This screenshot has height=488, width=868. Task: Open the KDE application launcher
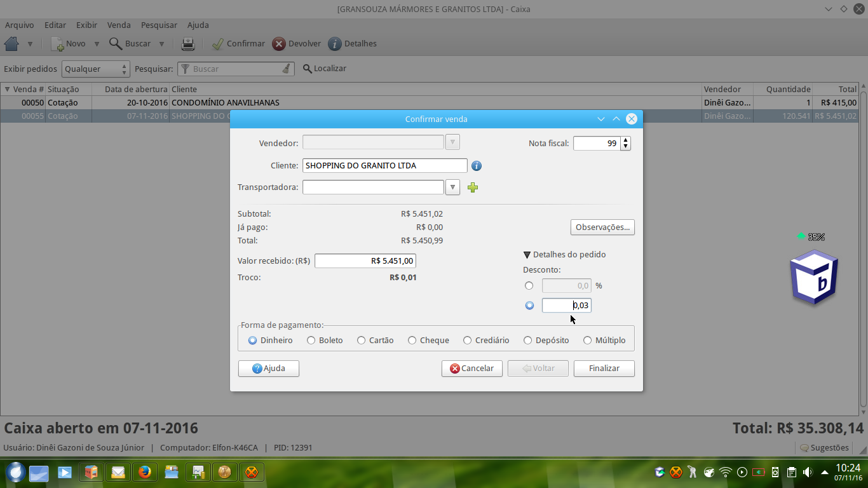pyautogui.click(x=16, y=472)
